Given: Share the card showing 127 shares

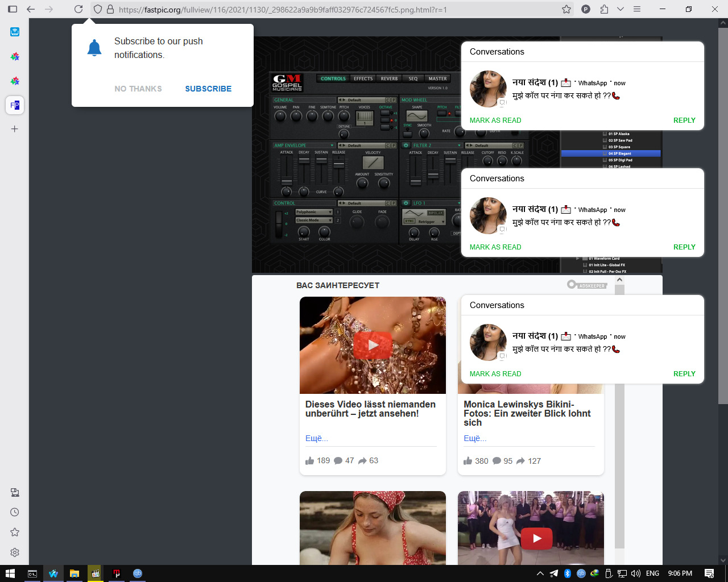Looking at the screenshot, I should 520,461.
